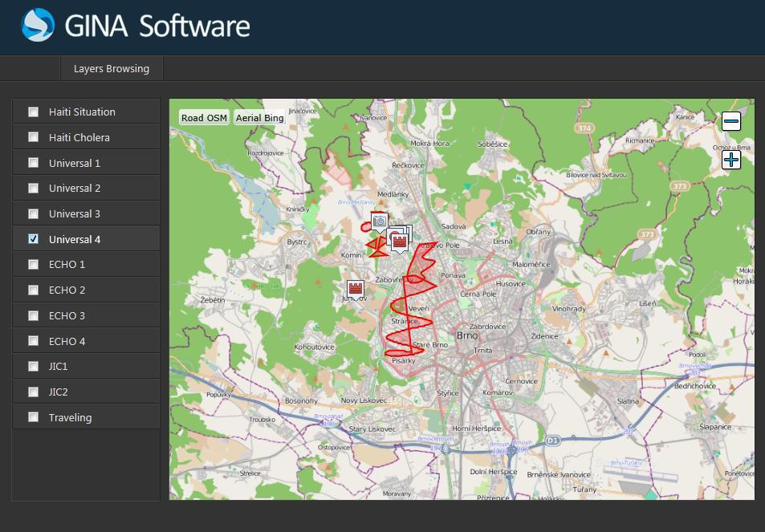
Task: Enable the JIC1 layer checkbox
Action: pyautogui.click(x=33, y=366)
